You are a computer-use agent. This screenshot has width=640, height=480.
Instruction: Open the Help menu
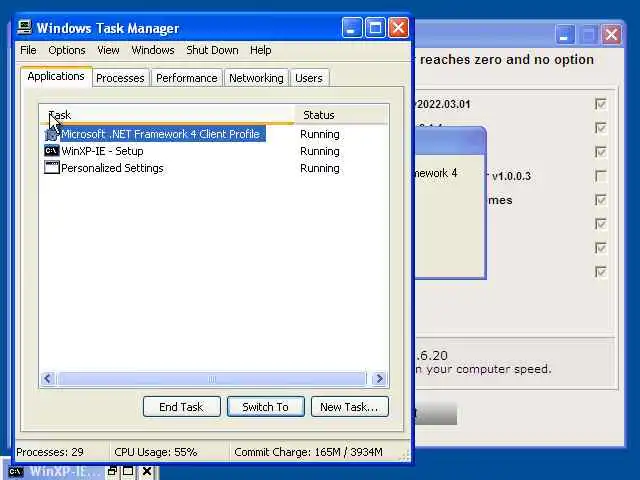[261, 50]
